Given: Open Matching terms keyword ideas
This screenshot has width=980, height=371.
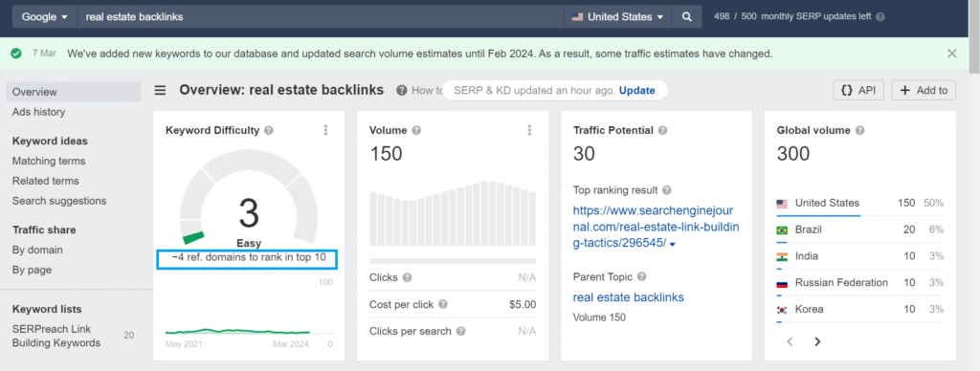Looking at the screenshot, I should 49,161.
